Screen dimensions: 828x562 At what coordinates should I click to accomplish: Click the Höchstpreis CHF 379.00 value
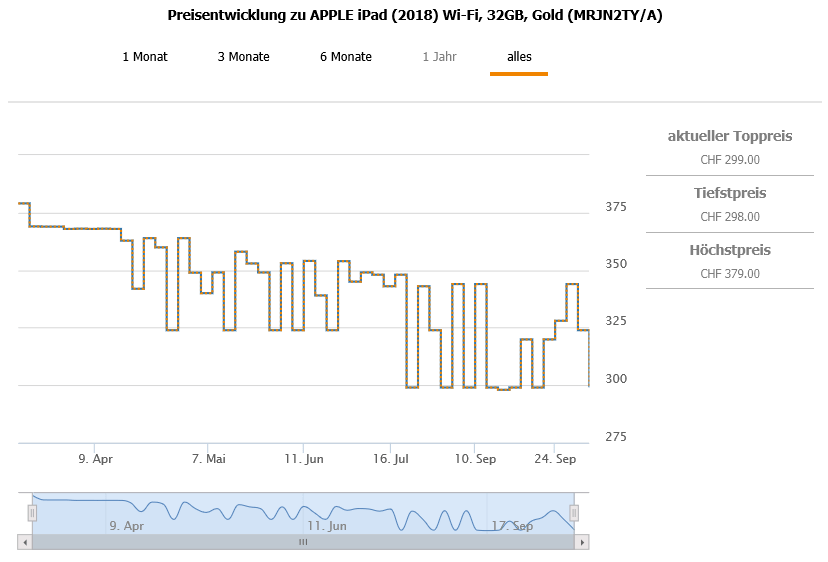pos(730,274)
